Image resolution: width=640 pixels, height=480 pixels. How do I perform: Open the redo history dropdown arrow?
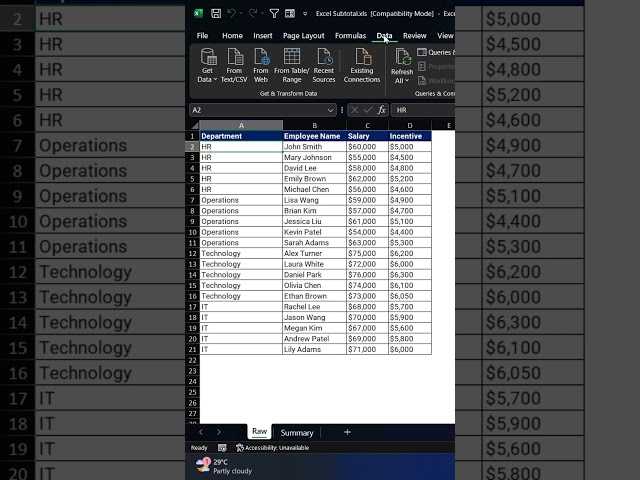point(262,14)
